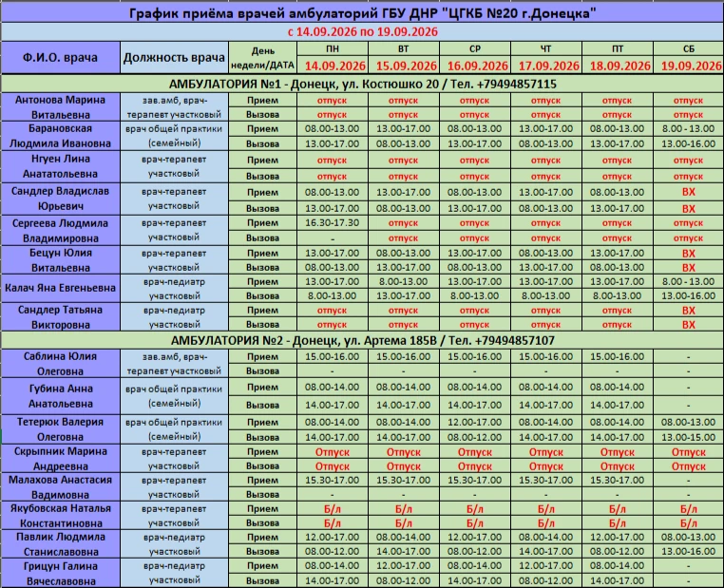Click doctor name Сандлер Владислав Юрьевич
This screenshot has height=588, width=724.
pos(61,199)
